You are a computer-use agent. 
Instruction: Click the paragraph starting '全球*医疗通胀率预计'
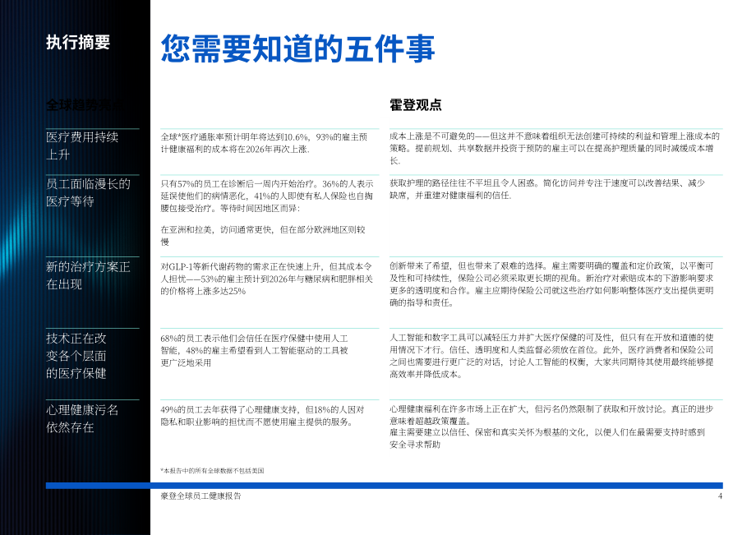[265, 143]
